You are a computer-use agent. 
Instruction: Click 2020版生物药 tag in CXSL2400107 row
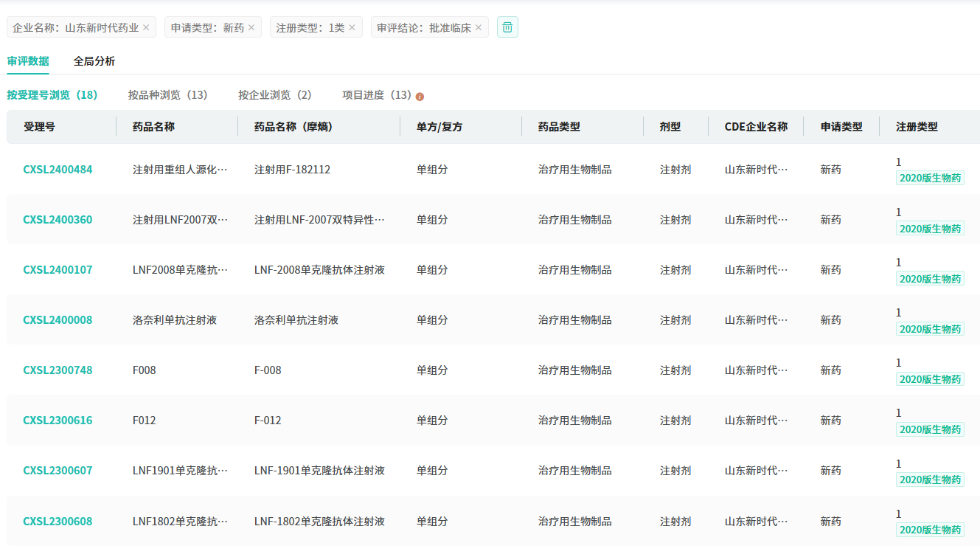tap(930, 279)
